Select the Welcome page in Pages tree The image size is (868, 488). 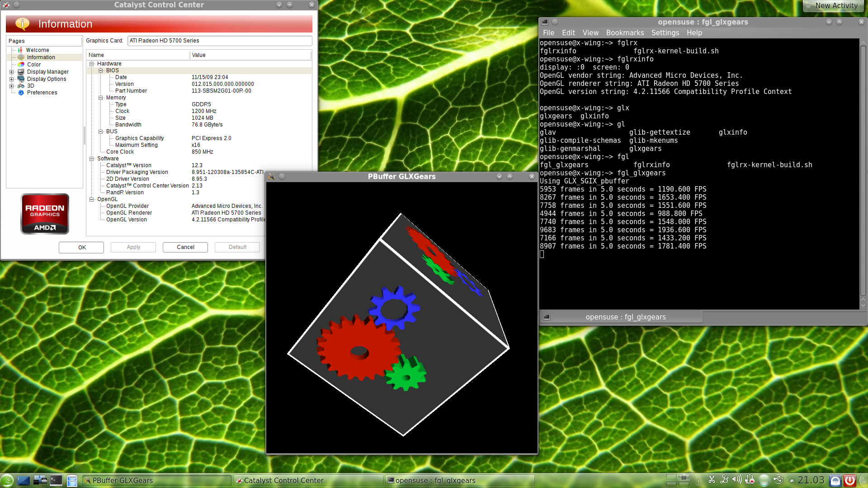(x=38, y=50)
